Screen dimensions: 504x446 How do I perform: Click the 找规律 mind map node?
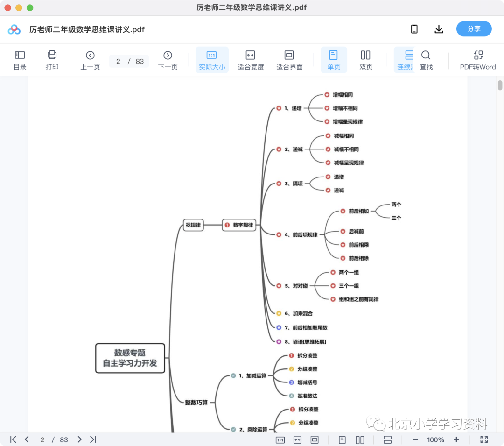click(193, 225)
